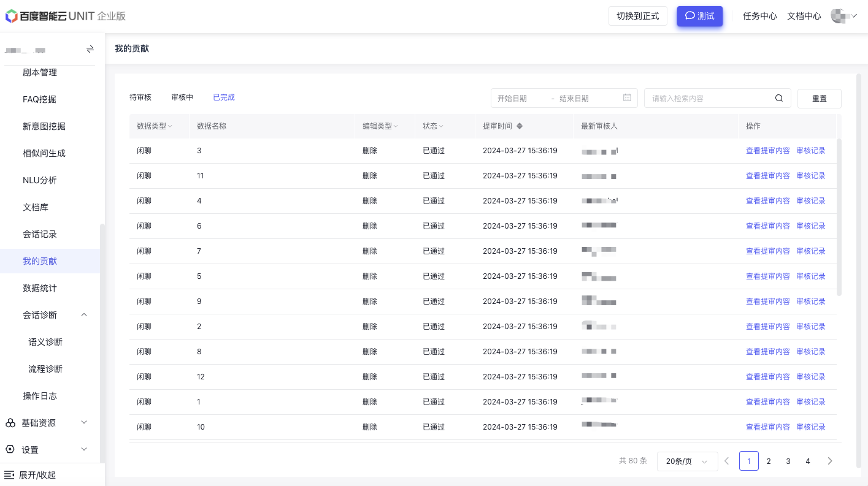Go to page 3 of results
The width and height of the screenshot is (868, 486).
[x=788, y=461]
